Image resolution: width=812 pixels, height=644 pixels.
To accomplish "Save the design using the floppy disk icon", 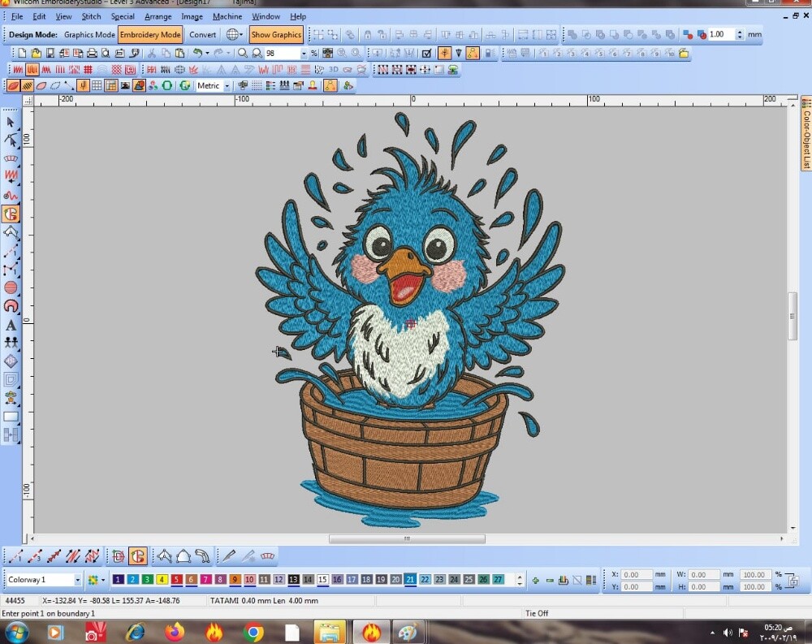I will (50, 53).
